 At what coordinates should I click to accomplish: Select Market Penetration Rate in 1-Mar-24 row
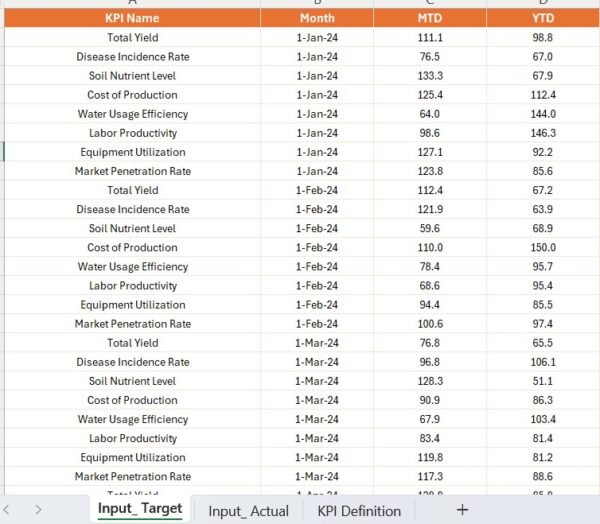(x=132, y=477)
